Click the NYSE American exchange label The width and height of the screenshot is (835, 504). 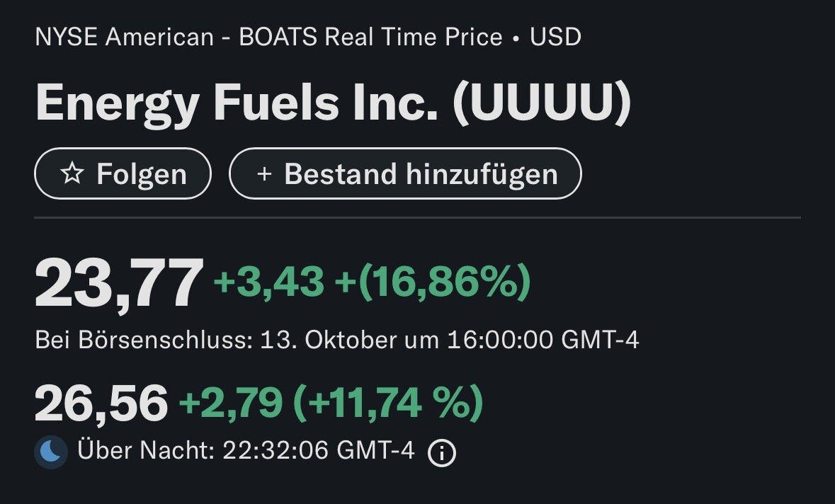click(125, 37)
